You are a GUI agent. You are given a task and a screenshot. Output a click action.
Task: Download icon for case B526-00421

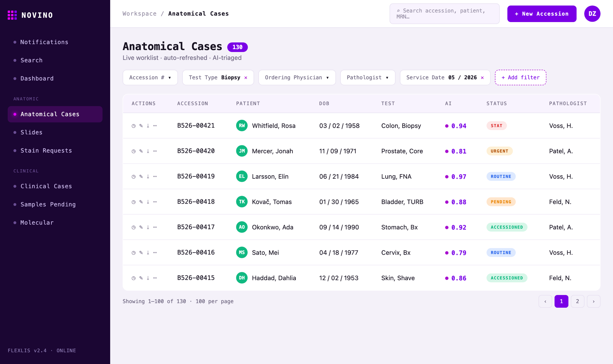pyautogui.click(x=148, y=126)
